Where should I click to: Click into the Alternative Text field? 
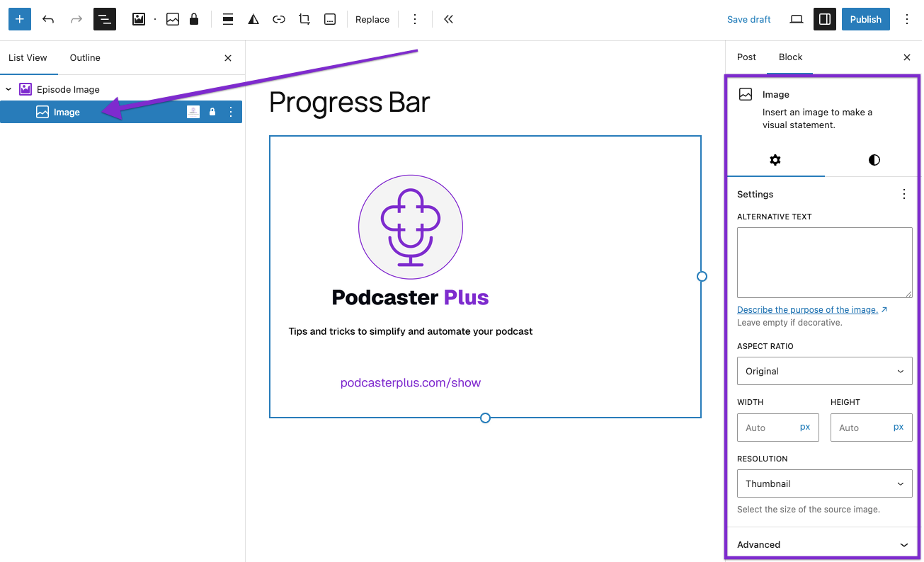(824, 263)
